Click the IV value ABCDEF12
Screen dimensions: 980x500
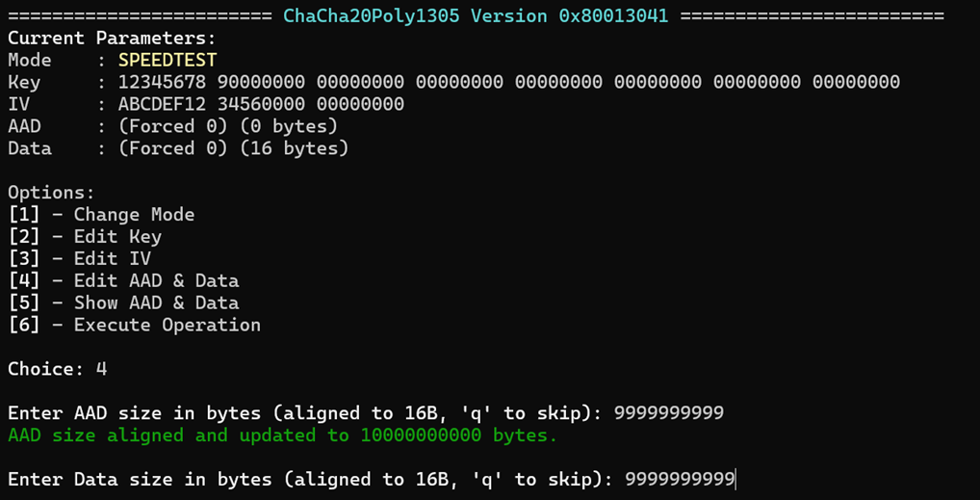162,104
